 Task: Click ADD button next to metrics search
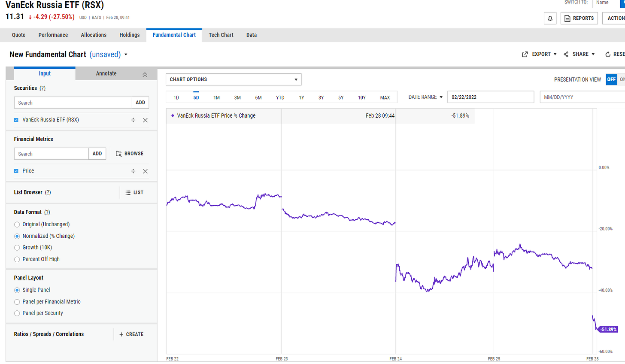(x=97, y=154)
